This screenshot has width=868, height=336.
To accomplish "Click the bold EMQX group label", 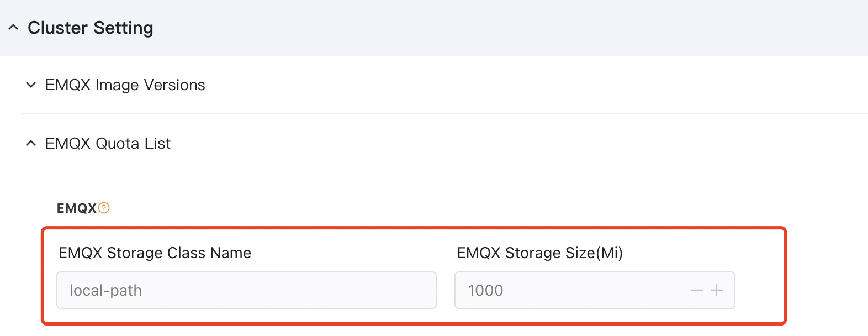I will click(x=77, y=208).
